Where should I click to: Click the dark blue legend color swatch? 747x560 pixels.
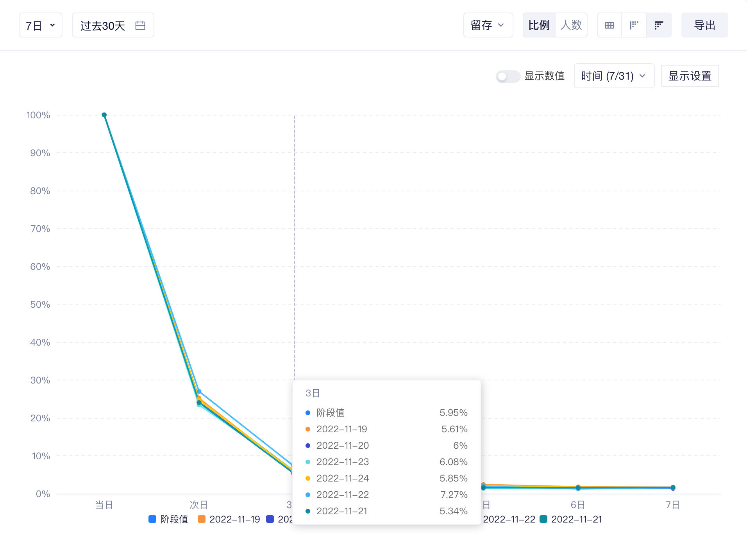270,519
